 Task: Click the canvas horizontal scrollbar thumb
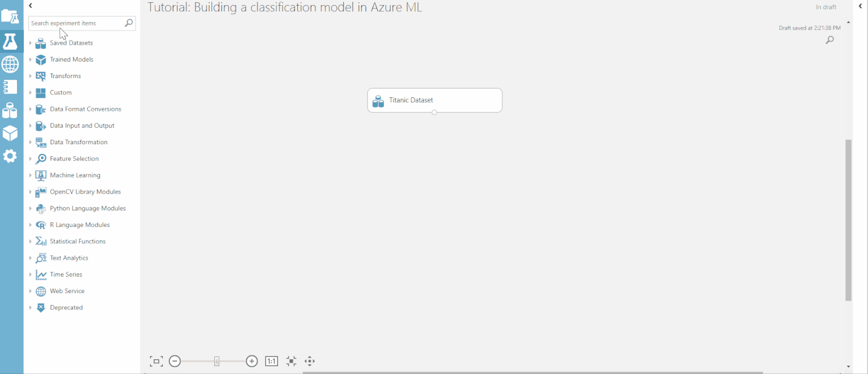point(532,372)
